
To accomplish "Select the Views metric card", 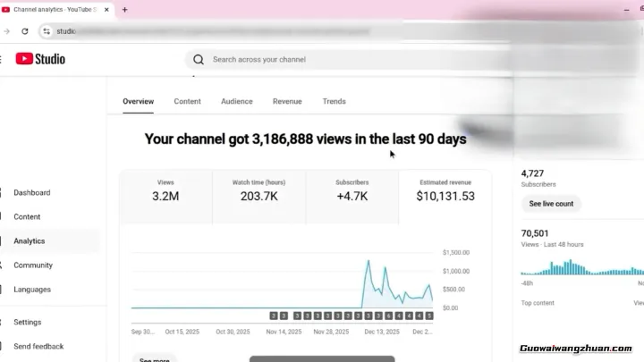I will (165, 191).
